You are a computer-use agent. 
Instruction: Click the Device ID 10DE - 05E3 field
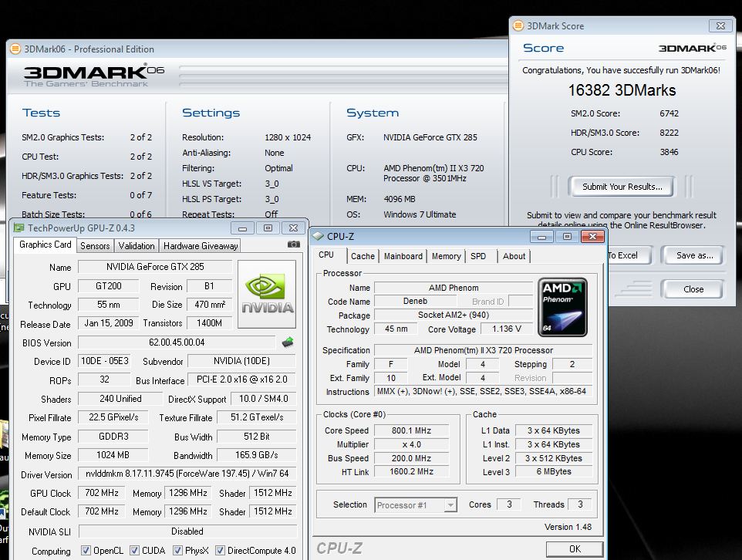coord(105,361)
